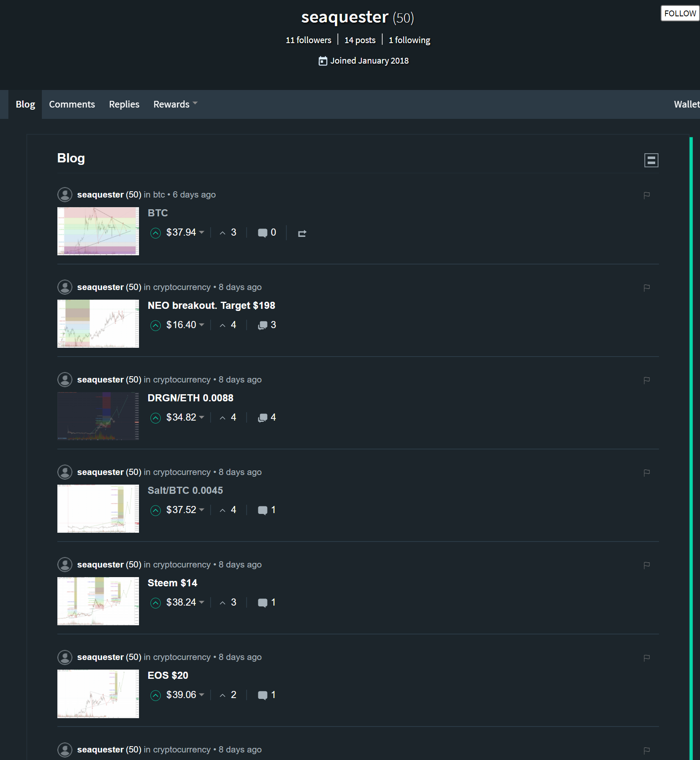Image resolution: width=700 pixels, height=760 pixels.
Task: Click the avatar on the NEO breakout post
Action: (64, 287)
